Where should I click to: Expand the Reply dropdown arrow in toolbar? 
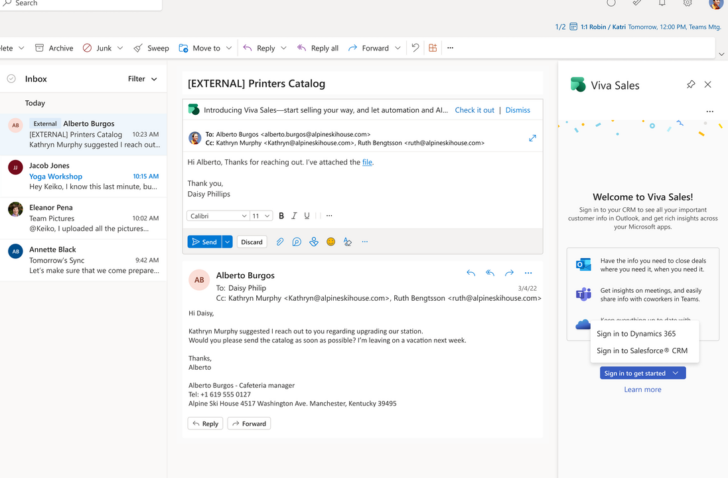[284, 48]
